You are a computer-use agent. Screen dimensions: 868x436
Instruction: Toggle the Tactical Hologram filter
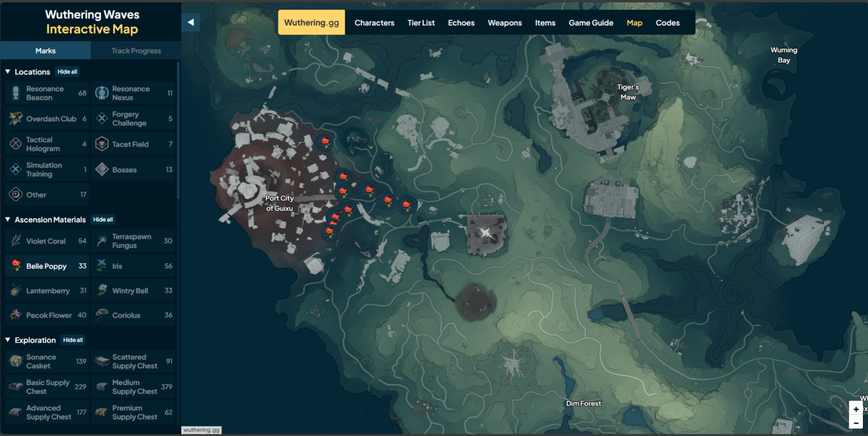click(46, 144)
